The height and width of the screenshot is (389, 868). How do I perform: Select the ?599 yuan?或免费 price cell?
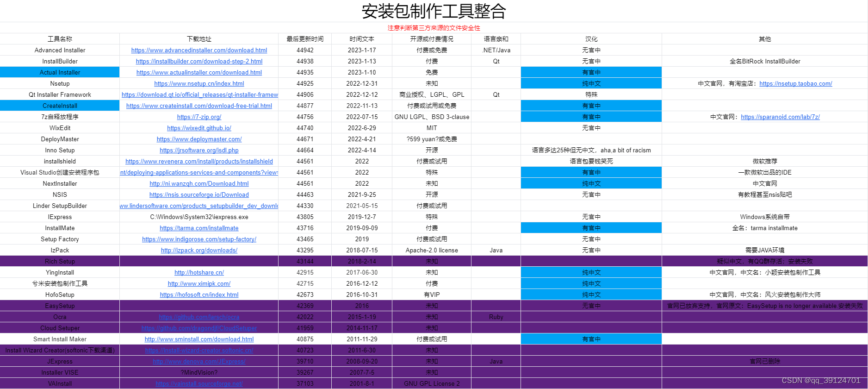coord(432,139)
